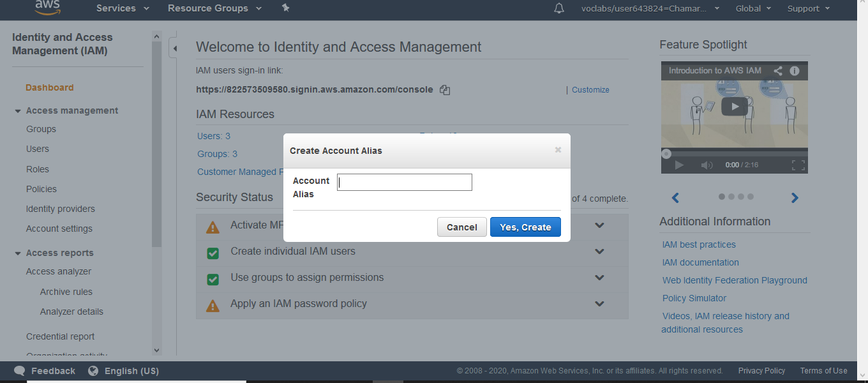Open Credential report in the sidebar

[x=60, y=336]
